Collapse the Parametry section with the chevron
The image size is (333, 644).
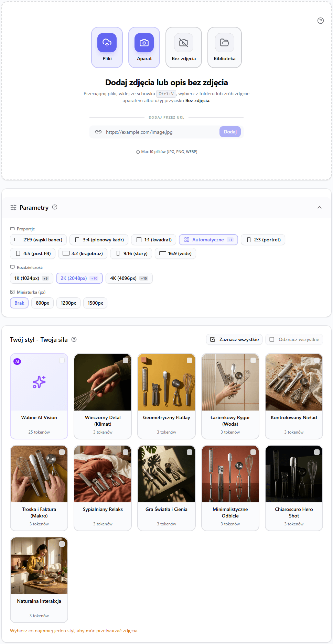tap(320, 207)
